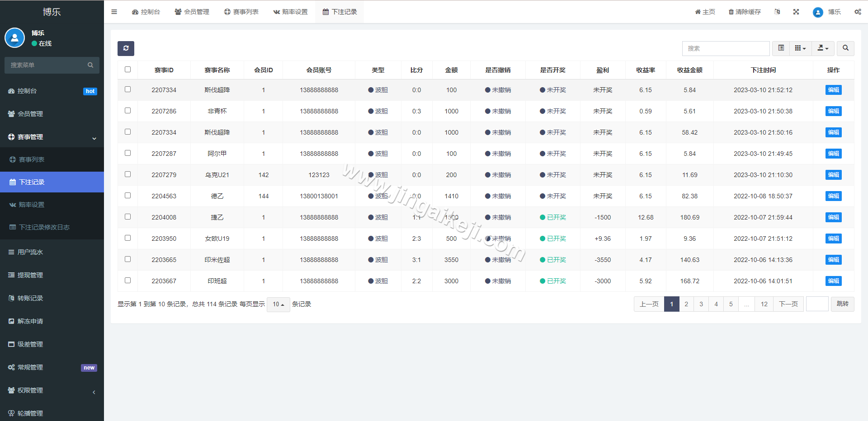Click the hamburger menu to collapse the sidebar
Image resolution: width=868 pixels, height=421 pixels.
coord(114,12)
